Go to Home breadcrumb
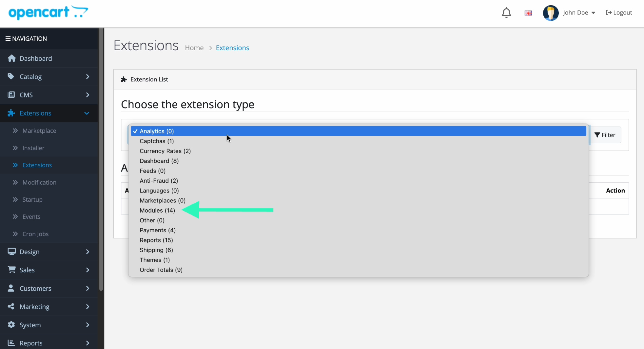 (194, 48)
